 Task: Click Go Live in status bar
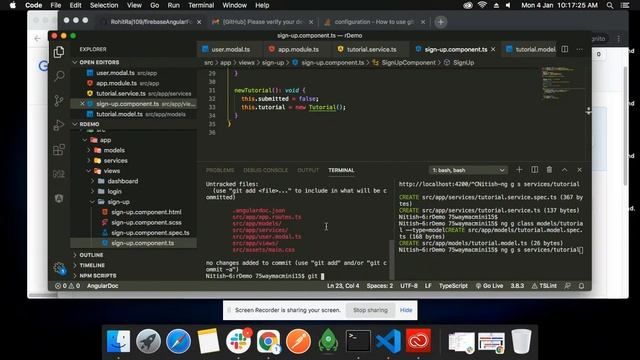[x=489, y=286]
